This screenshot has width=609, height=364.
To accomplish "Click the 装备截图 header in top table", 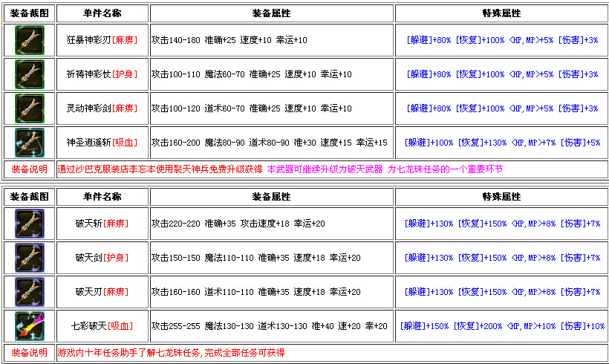I will coord(29,13).
